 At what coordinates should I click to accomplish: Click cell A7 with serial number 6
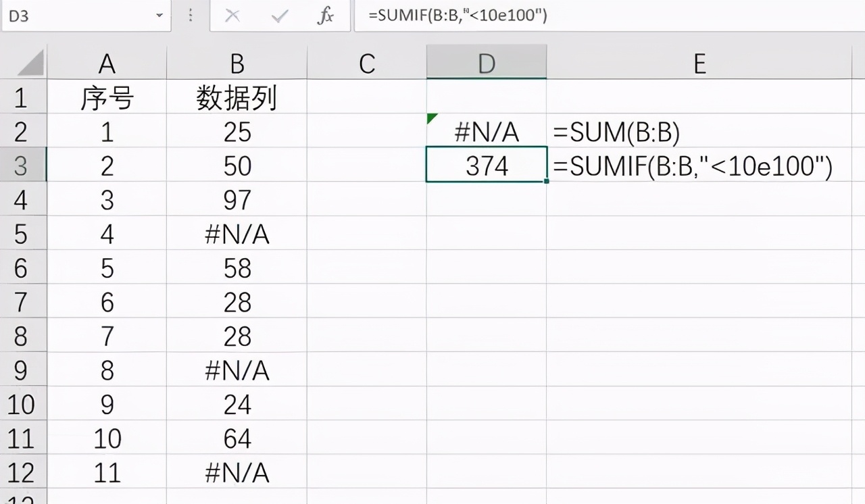click(x=107, y=302)
